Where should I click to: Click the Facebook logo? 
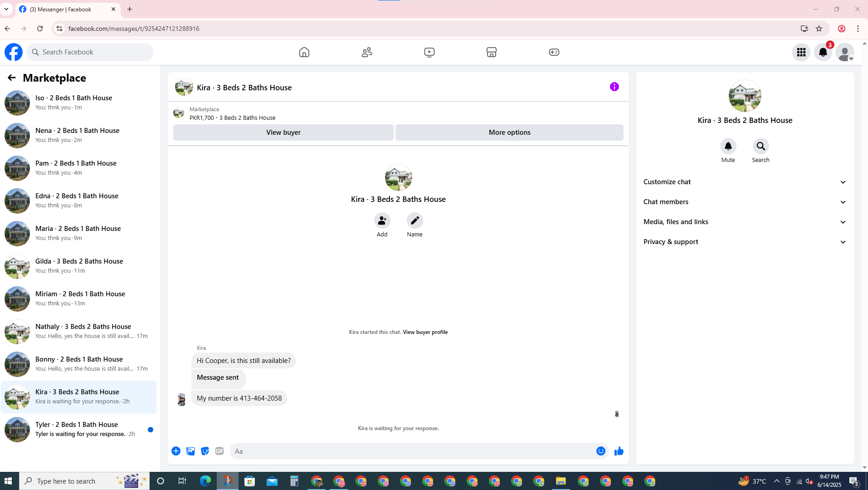(14, 52)
